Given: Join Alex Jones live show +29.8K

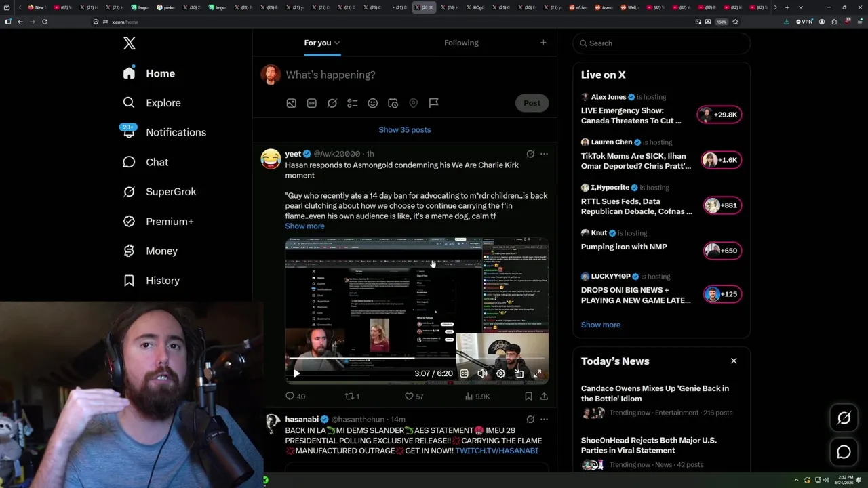Looking at the screenshot, I should tap(719, 115).
